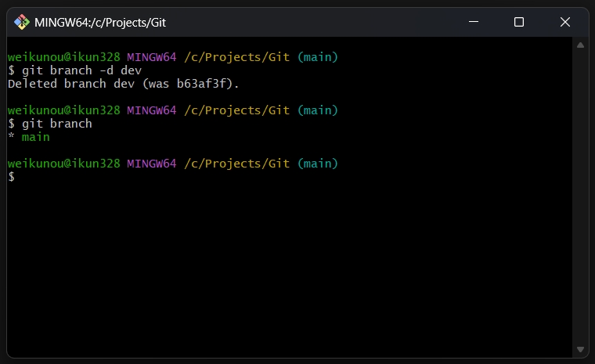
Task: Click the empty '$' prompt on last line
Action: point(12,177)
